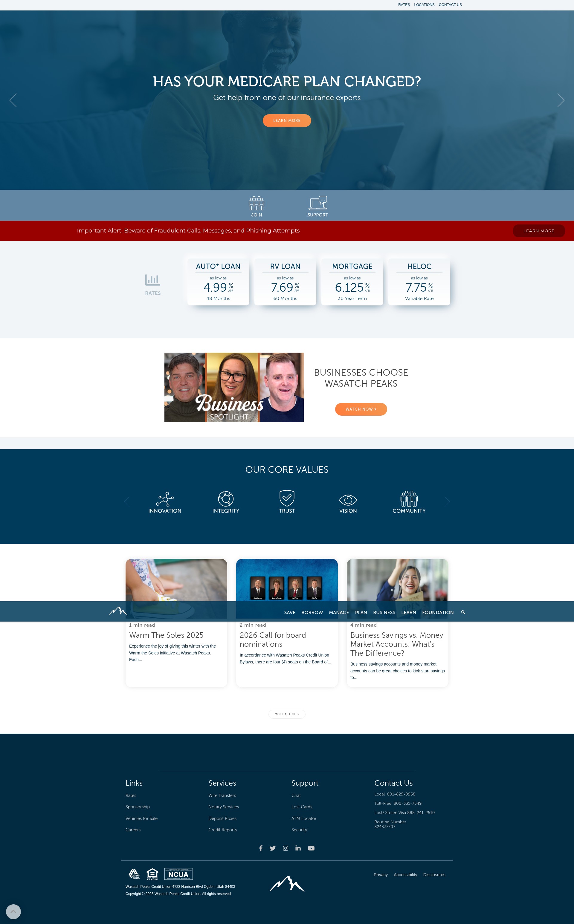Select the Innovation core value icon

165,499
